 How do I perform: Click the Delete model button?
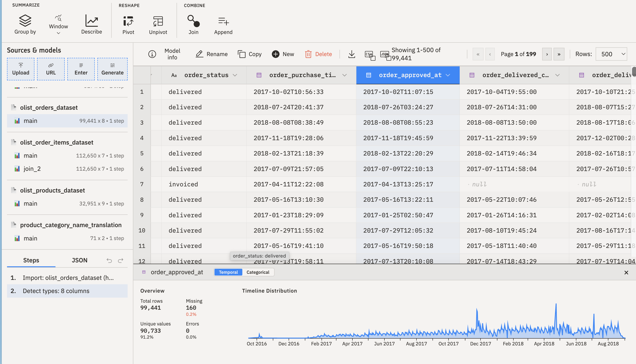(318, 54)
